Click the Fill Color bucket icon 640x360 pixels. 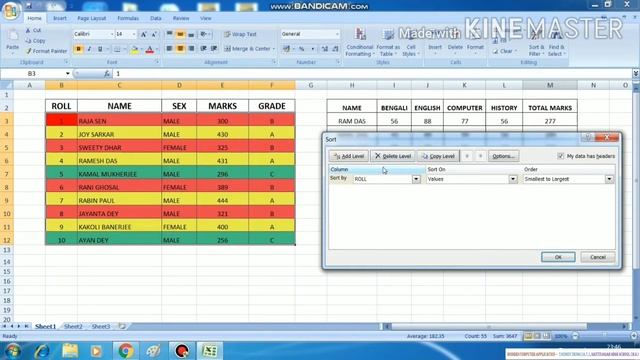click(x=134, y=50)
